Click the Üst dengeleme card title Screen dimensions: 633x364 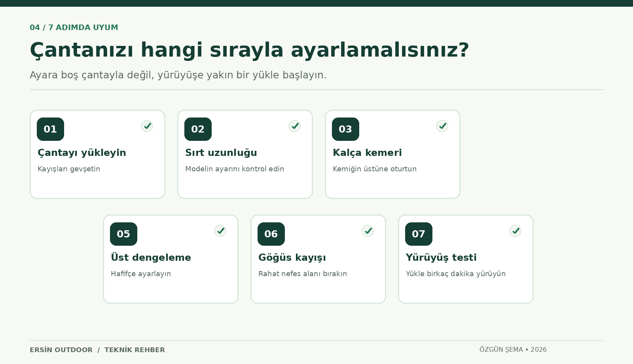point(151,258)
